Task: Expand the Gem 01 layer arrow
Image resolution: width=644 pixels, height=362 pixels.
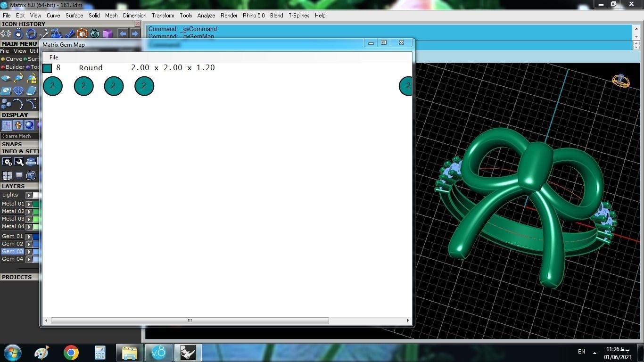Action: point(29,237)
